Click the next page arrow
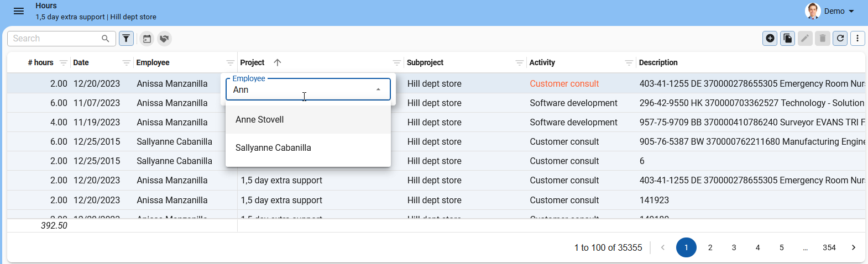 pos(853,247)
